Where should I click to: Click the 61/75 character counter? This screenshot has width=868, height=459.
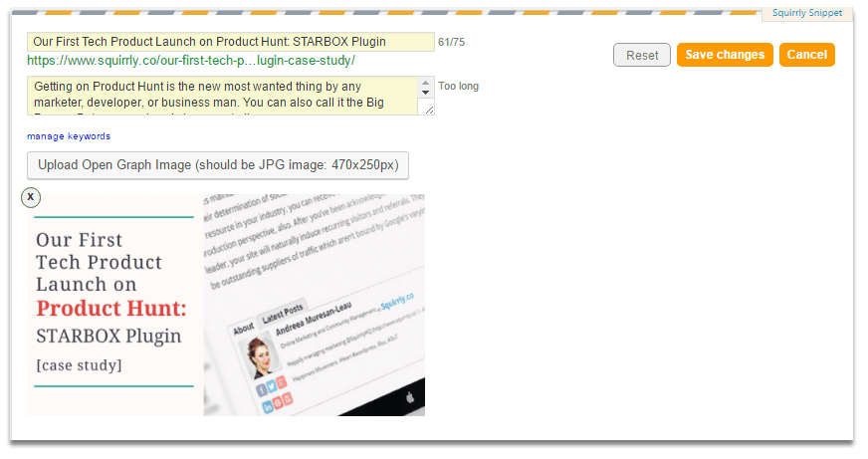pyautogui.click(x=451, y=42)
